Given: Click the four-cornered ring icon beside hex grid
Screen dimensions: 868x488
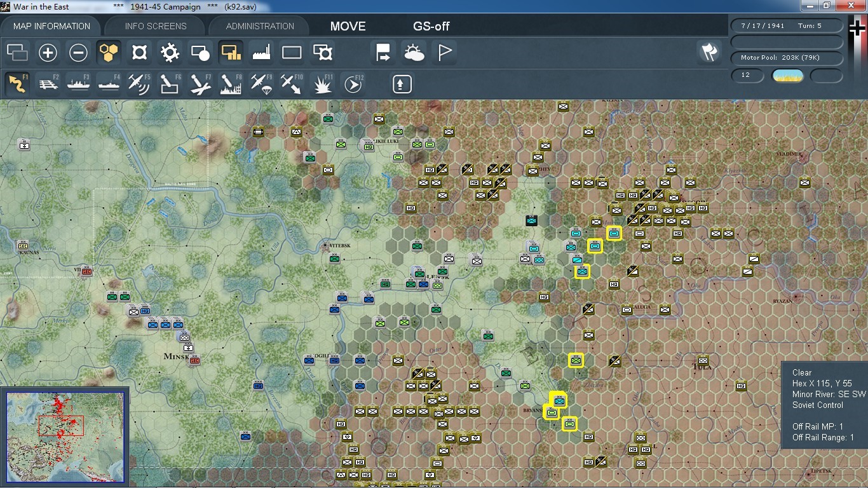Looking at the screenshot, I should tap(139, 52).
